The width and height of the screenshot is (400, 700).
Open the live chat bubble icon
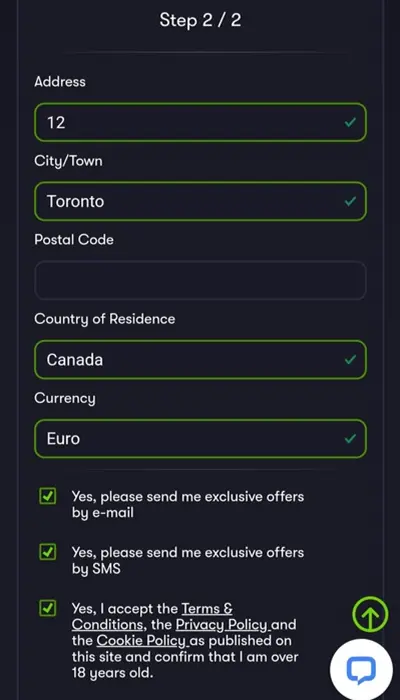pyautogui.click(x=362, y=670)
